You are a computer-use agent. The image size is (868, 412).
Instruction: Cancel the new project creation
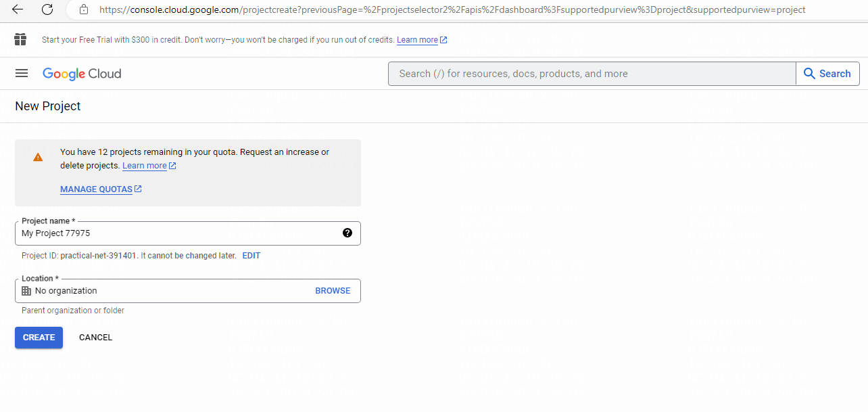pos(95,338)
